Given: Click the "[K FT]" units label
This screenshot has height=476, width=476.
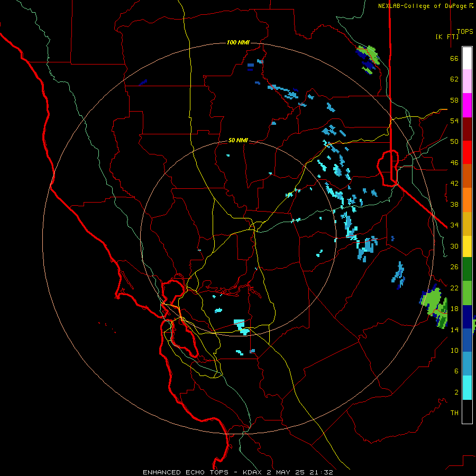Looking at the screenshot, I should tap(447, 36).
